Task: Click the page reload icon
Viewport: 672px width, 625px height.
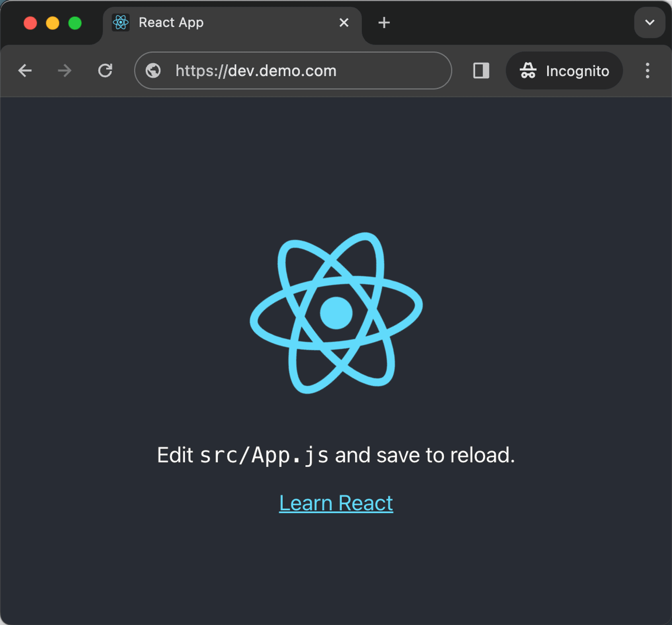Action: [105, 71]
